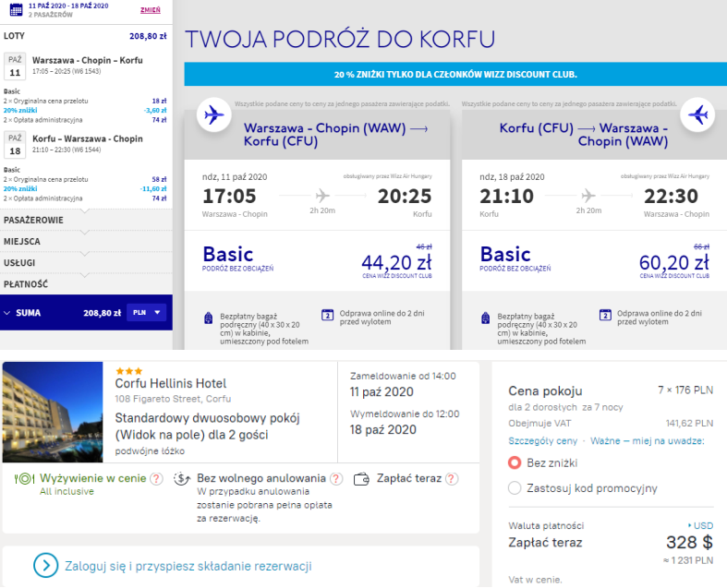
Task: Select the Bez zniżki radio option
Action: [515, 462]
